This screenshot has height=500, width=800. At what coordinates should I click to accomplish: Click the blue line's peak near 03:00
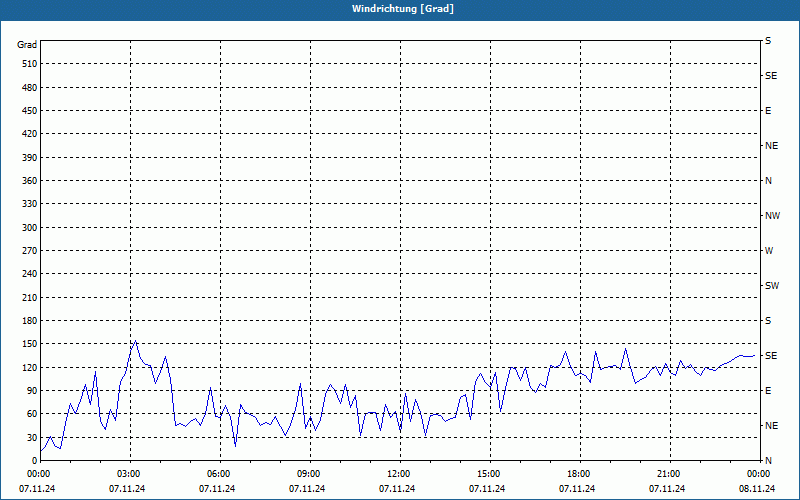click(x=135, y=341)
